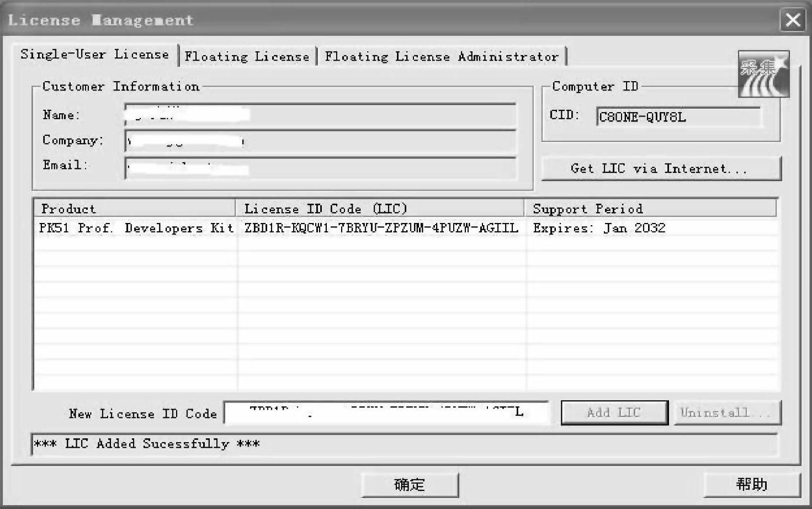Image resolution: width=812 pixels, height=509 pixels.
Task: Click the Uninstall button
Action: [727, 412]
